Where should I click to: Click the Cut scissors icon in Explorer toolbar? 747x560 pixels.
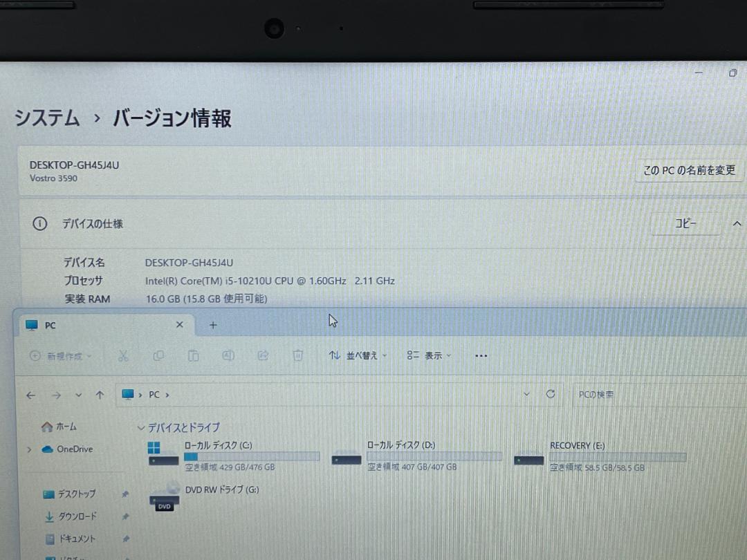tap(123, 356)
